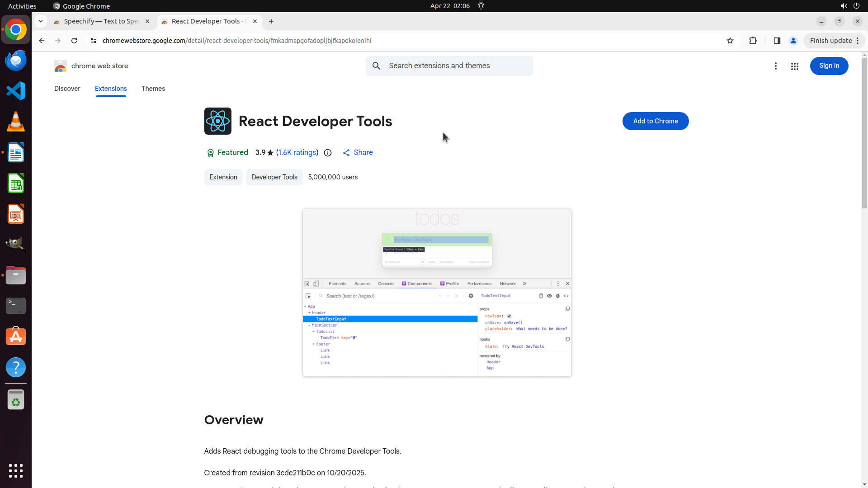Switch to the Discover tab

[x=67, y=89]
